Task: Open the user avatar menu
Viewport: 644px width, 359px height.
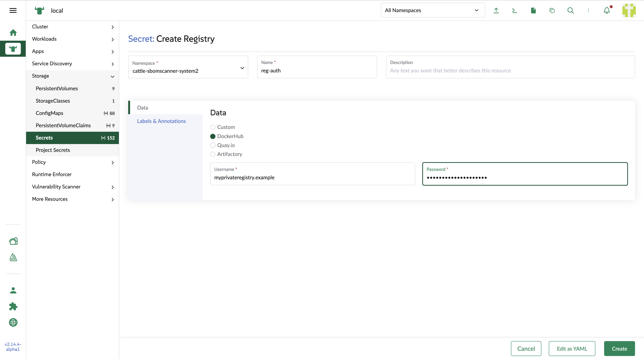Action: [629, 10]
